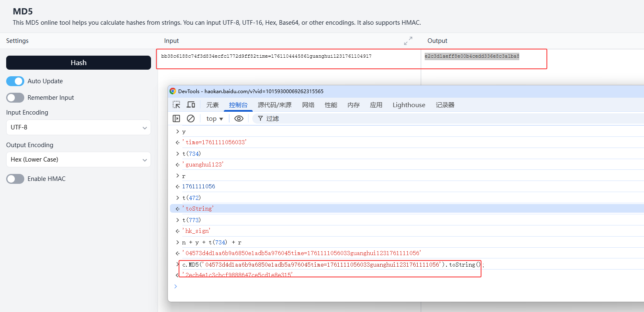The image size is (644, 312).
Task: Expand Input editor via diagonal arrows icon
Action: (407, 41)
